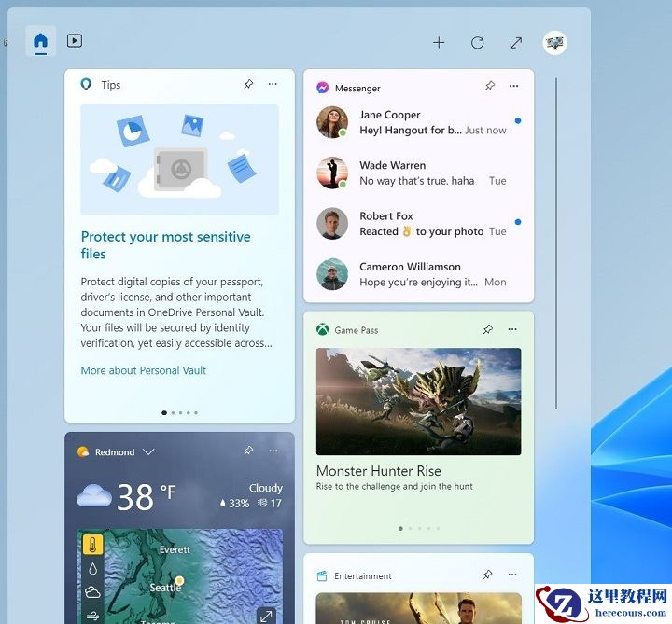The image size is (672, 624).
Task: Click the Entertainment clapperboard icon
Action: tap(322, 575)
